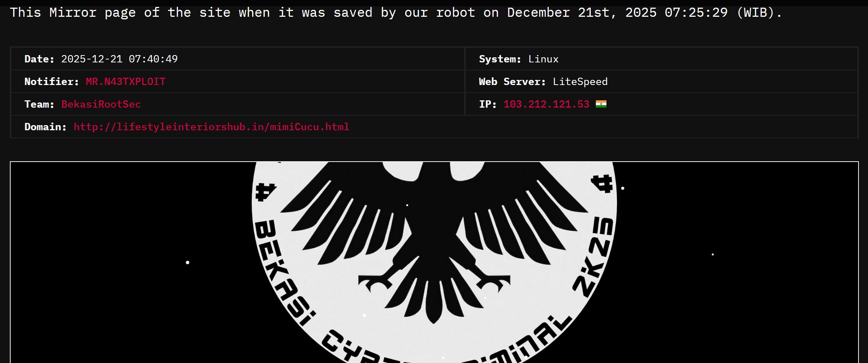Viewport: 868px width, 363px height.
Task: Click the India flag icon beside the IP
Action: click(601, 104)
